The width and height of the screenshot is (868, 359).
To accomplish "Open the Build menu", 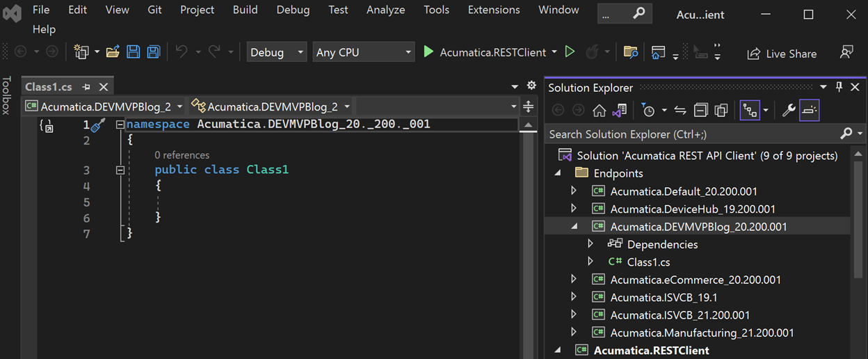I will tap(245, 10).
